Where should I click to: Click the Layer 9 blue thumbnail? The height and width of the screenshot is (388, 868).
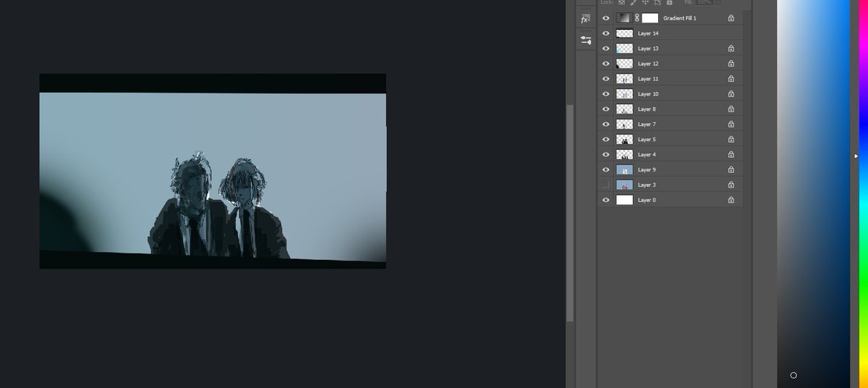tap(624, 170)
